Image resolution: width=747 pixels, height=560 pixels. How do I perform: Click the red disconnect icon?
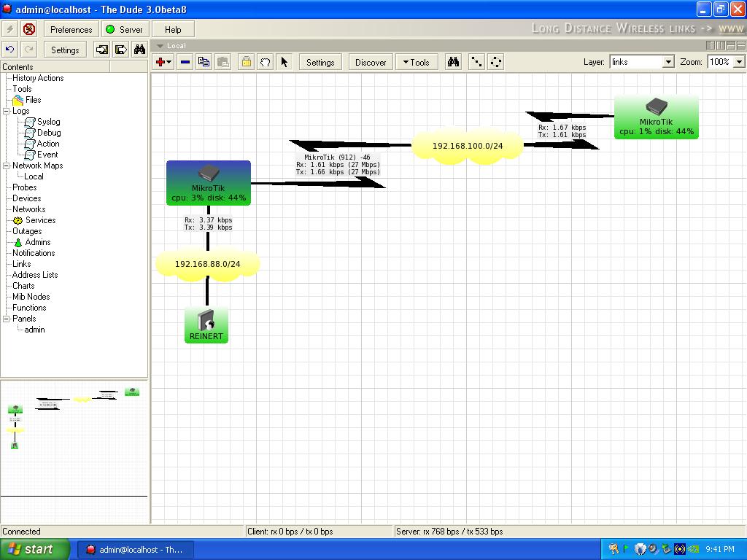pyautogui.click(x=29, y=29)
